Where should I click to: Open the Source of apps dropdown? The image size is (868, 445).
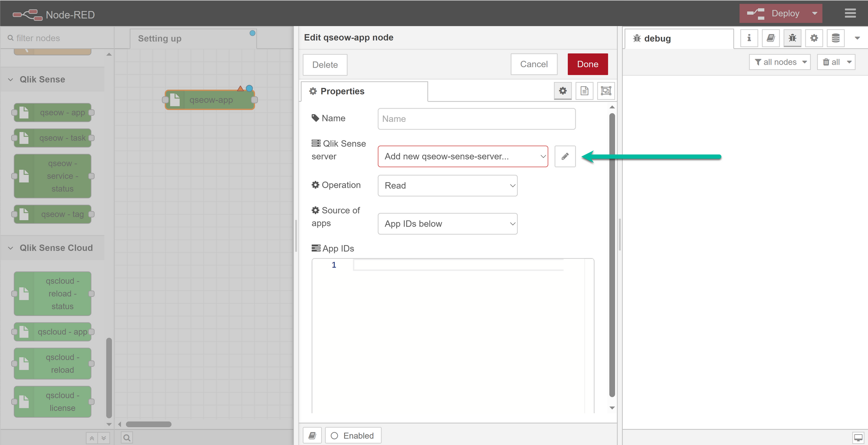[x=447, y=224]
